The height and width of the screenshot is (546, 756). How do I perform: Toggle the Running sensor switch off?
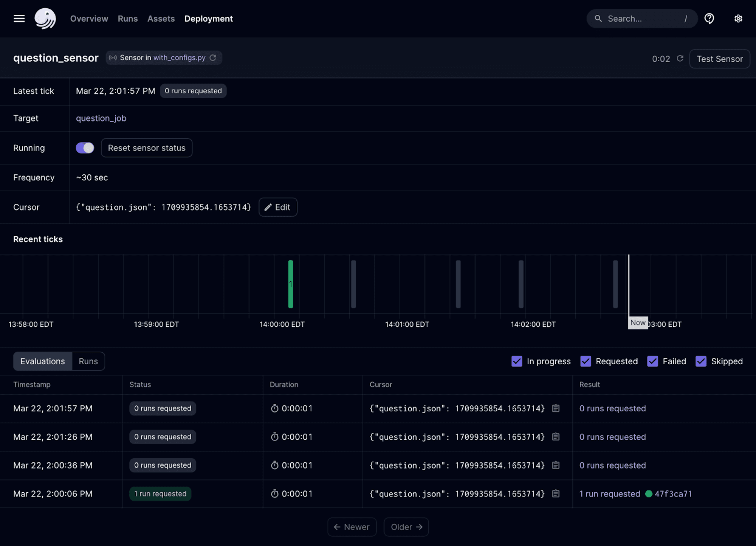pos(85,148)
